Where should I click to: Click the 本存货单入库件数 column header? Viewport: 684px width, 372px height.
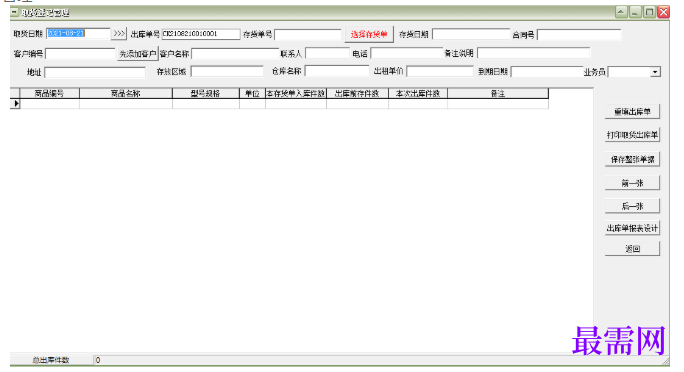click(296, 93)
